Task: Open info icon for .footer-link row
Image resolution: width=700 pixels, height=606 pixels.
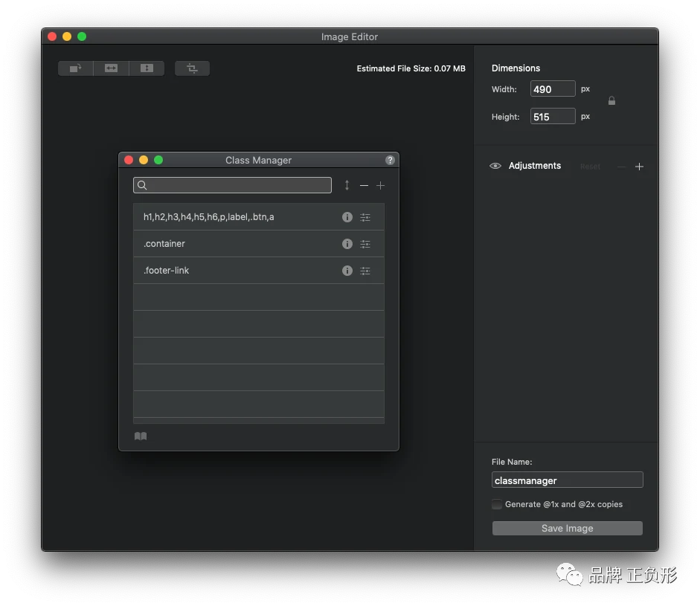Action: (x=347, y=271)
